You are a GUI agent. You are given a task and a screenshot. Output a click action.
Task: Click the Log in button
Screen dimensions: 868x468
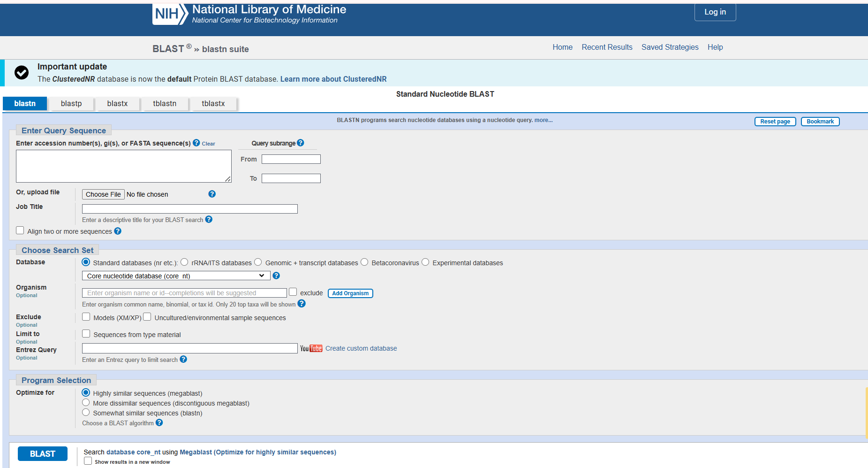715,12
